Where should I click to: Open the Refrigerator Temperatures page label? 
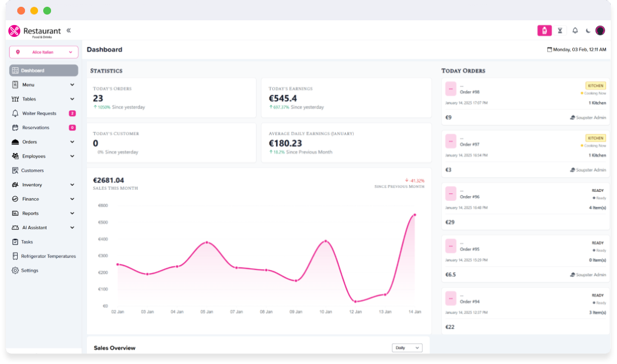[48, 256]
